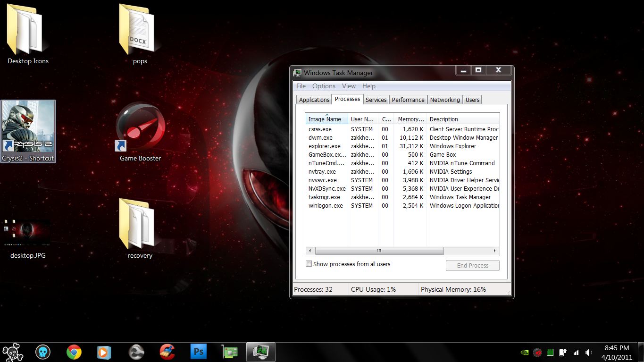Click the End Process button
This screenshot has width=644, height=362.
[x=472, y=265]
